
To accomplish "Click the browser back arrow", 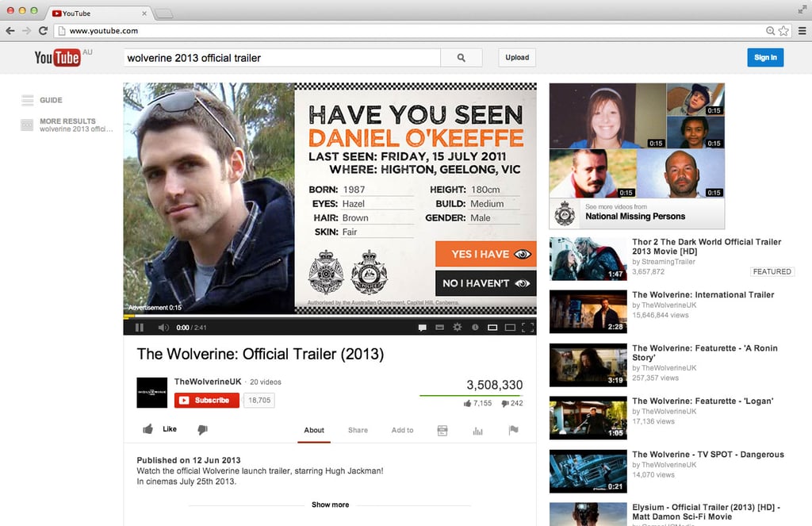I will [10, 31].
